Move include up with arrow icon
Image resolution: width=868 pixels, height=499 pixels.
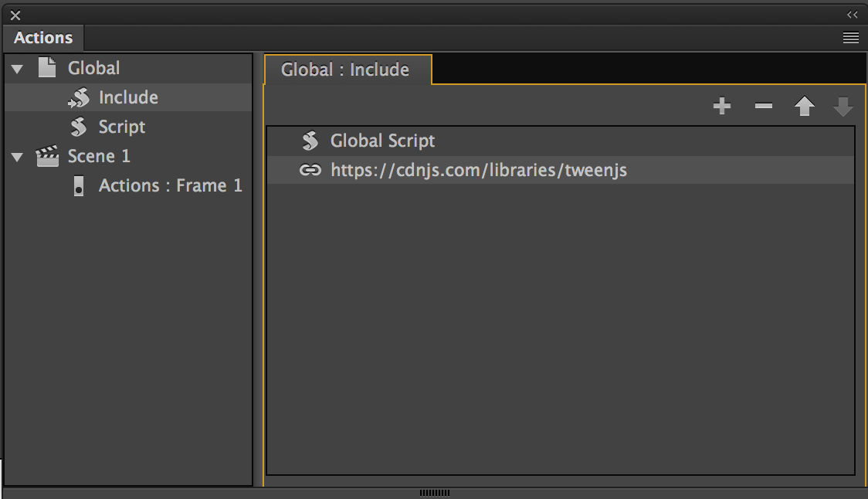805,106
